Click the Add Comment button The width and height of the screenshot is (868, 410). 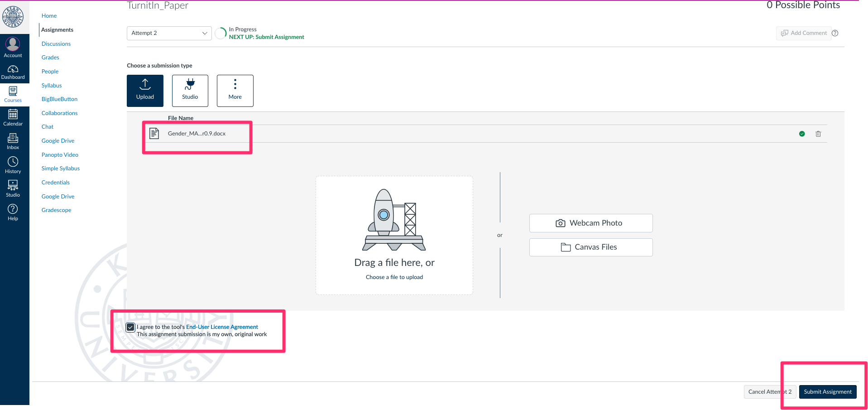pos(804,33)
